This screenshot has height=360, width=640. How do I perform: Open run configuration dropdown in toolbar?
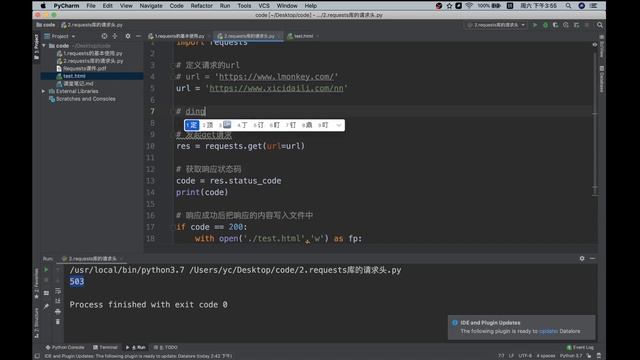tap(496, 25)
